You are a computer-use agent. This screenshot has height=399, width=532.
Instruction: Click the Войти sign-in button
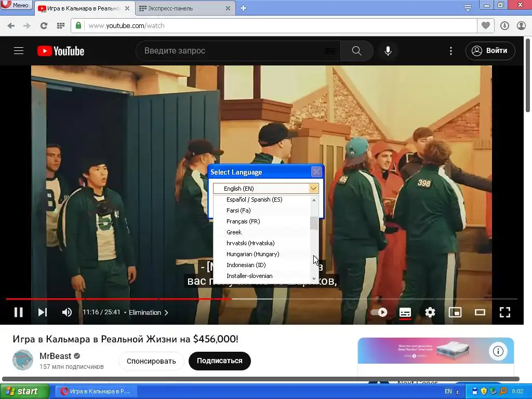coord(490,51)
